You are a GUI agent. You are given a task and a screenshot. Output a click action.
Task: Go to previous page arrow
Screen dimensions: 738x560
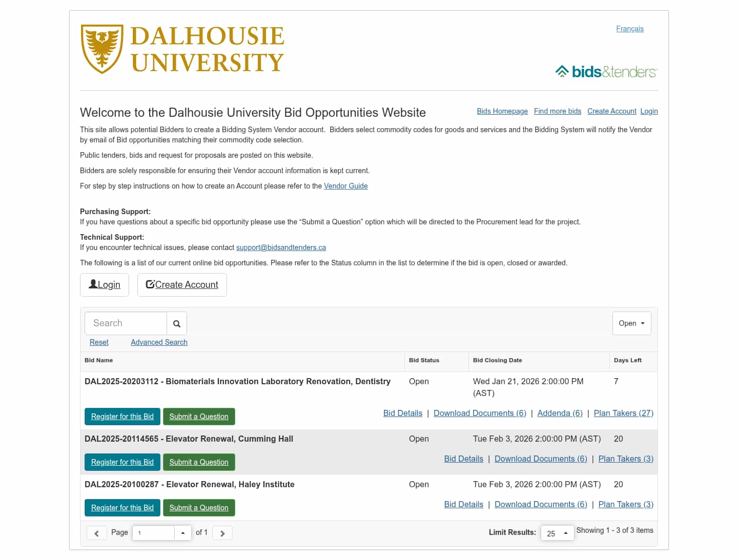coord(96,533)
